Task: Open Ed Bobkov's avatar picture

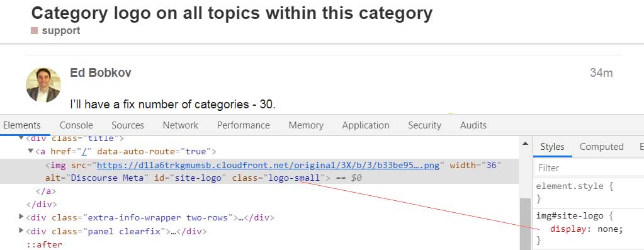Action: pyautogui.click(x=43, y=85)
